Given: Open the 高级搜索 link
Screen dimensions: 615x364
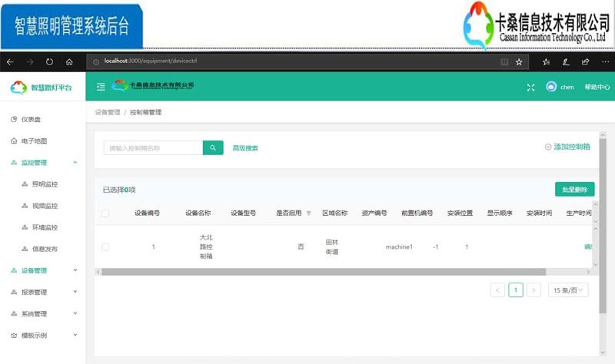Looking at the screenshot, I should (x=245, y=148).
